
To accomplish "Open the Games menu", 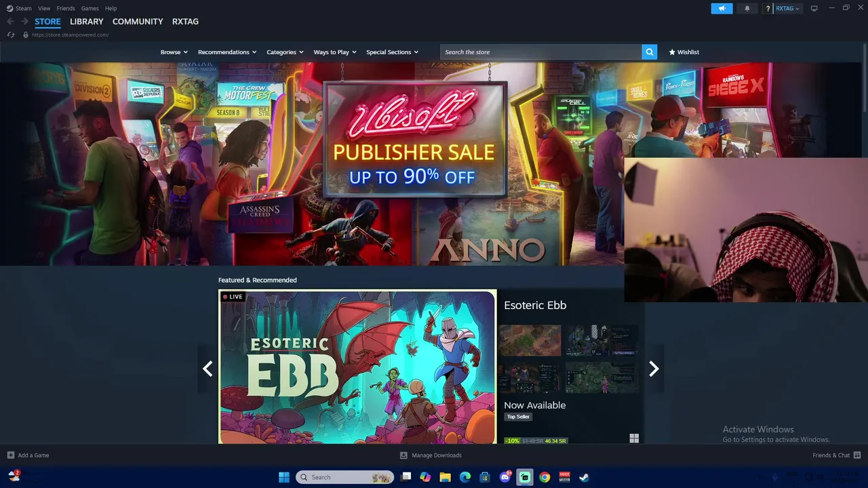I will tap(90, 8).
